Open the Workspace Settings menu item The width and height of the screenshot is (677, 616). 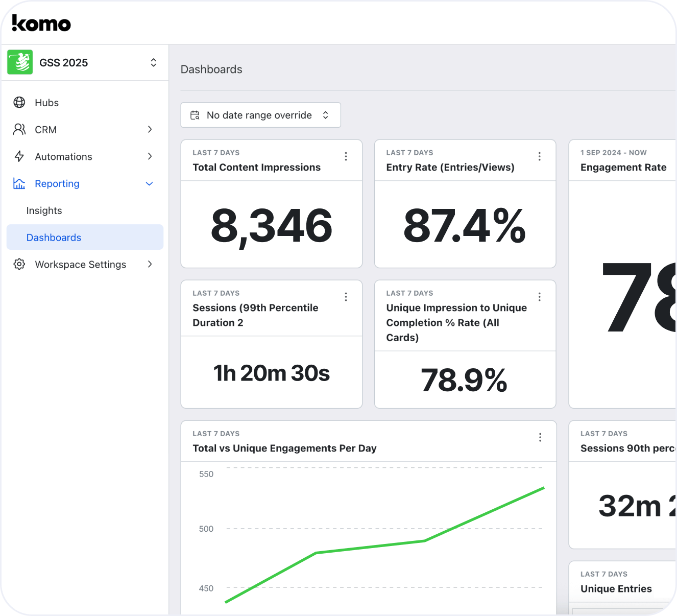[x=85, y=264]
